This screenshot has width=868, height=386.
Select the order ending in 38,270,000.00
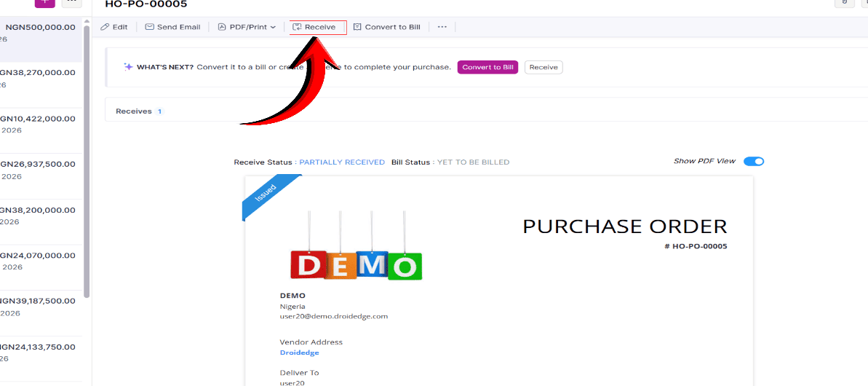coord(41,84)
